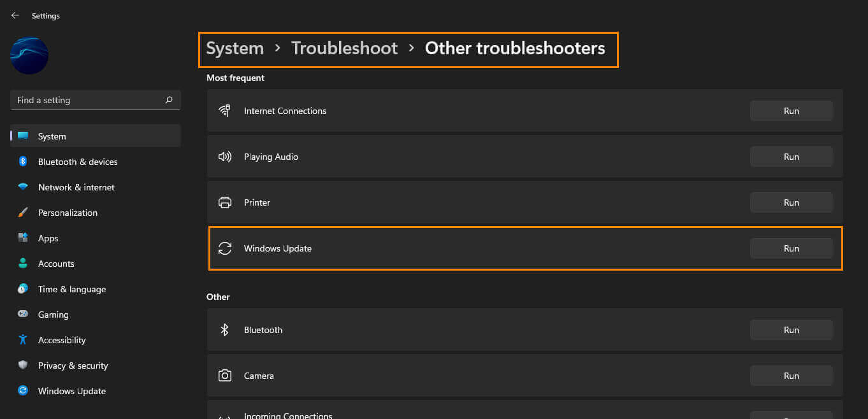The width and height of the screenshot is (868, 419).
Task: Run the Windows Update troubleshooter
Action: [x=792, y=248]
